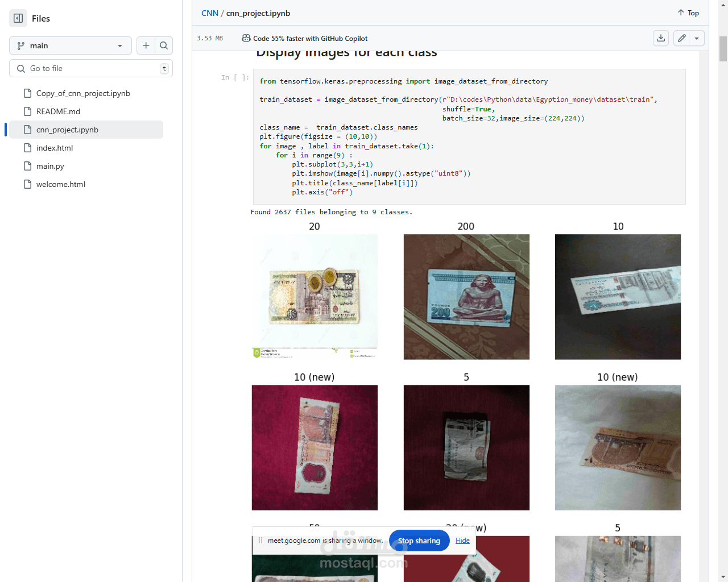Click the 3.53 MB file size text

click(210, 39)
